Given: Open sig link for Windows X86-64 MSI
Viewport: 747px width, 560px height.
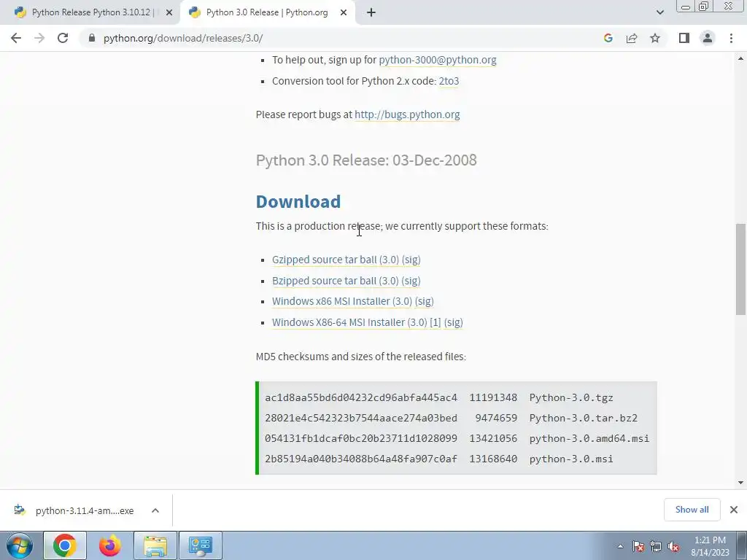Looking at the screenshot, I should point(454,322).
